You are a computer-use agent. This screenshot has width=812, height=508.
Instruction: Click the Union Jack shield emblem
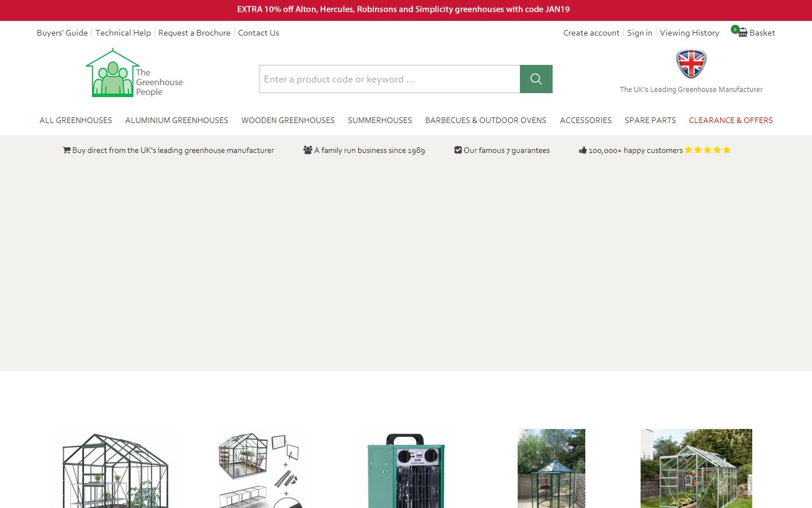[691, 63]
